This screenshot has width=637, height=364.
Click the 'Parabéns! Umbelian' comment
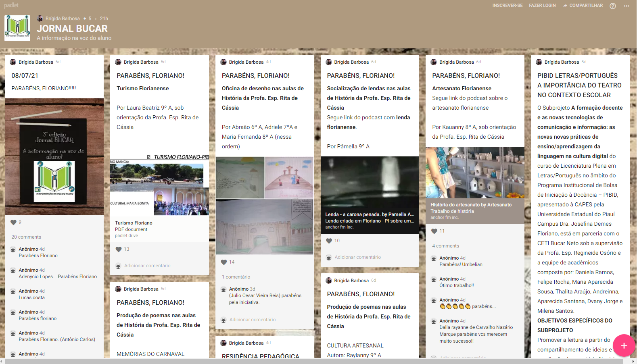[x=461, y=264]
